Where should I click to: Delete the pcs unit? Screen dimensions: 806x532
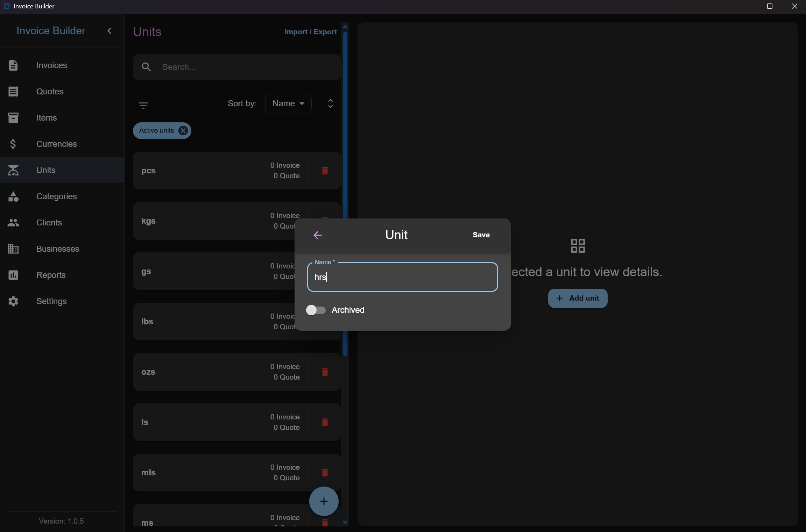(x=325, y=171)
